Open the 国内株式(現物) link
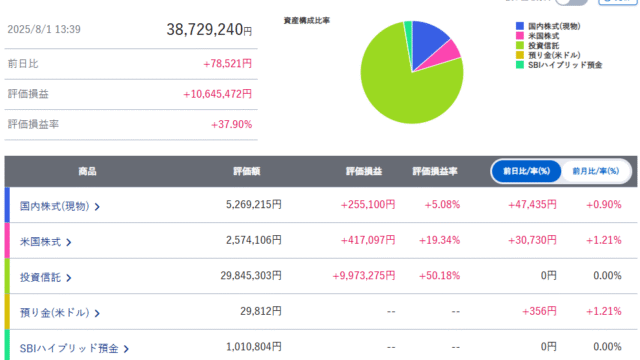The width and height of the screenshot is (640, 360). point(54,206)
